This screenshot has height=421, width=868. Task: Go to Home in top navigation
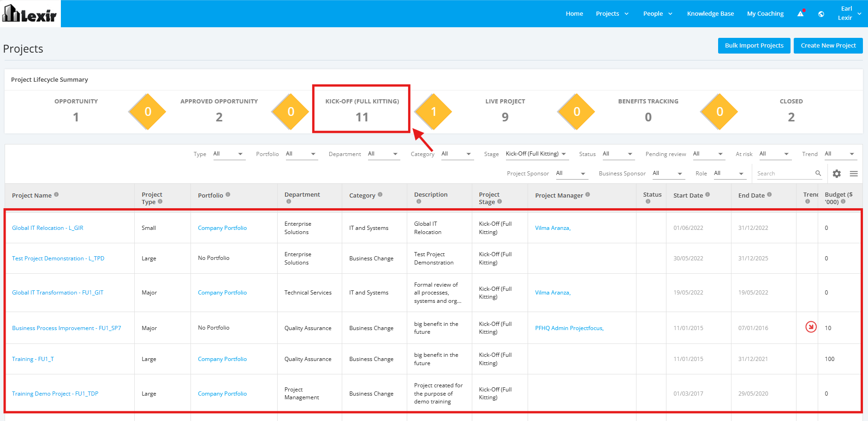coord(574,13)
